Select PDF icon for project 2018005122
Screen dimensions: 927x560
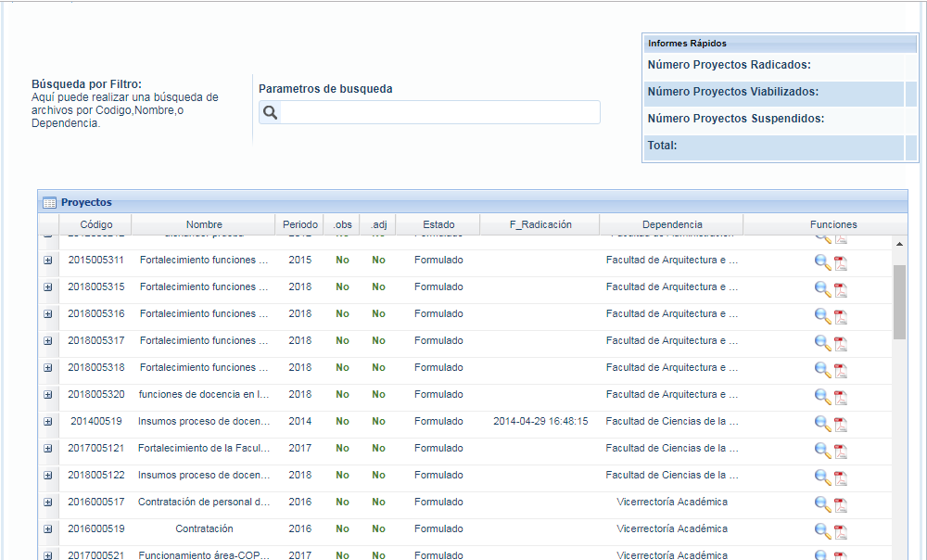pos(841,477)
